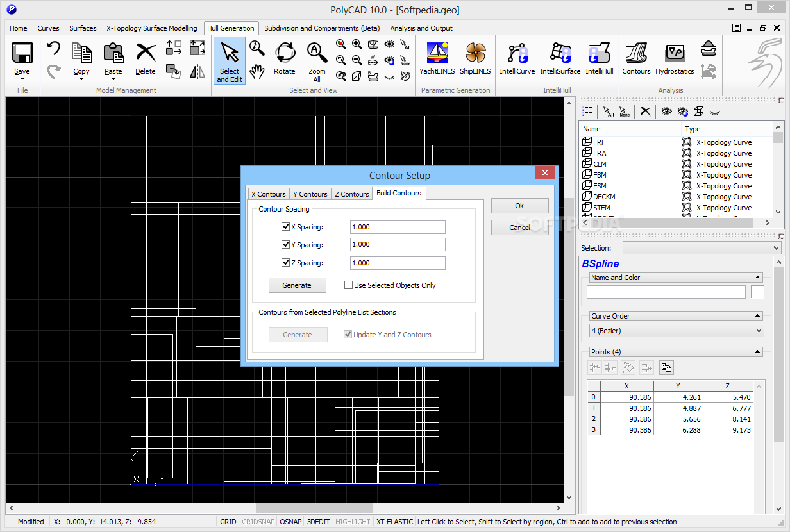Switch to the Curves ribbon tab
The image size is (790, 532).
(x=48, y=28)
